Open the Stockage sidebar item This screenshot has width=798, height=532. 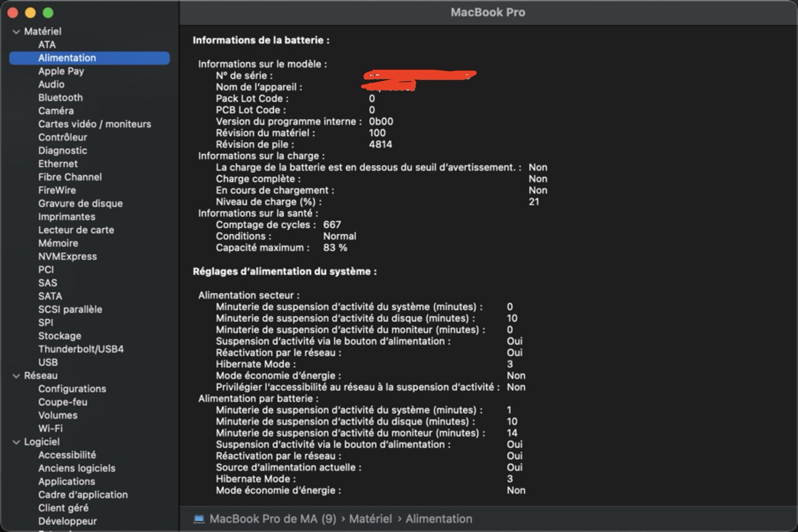(60, 336)
